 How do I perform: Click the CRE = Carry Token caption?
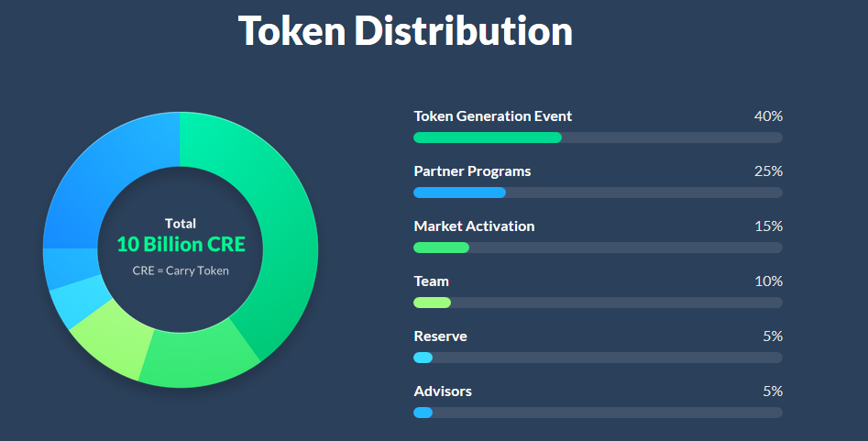coord(181,270)
